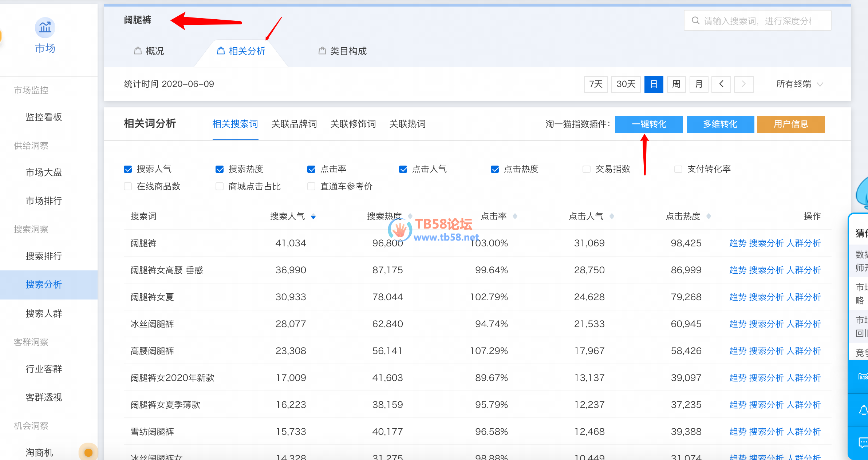Click the 市场 chart icon in sidebar
This screenshot has height=460, width=868.
[x=45, y=28]
